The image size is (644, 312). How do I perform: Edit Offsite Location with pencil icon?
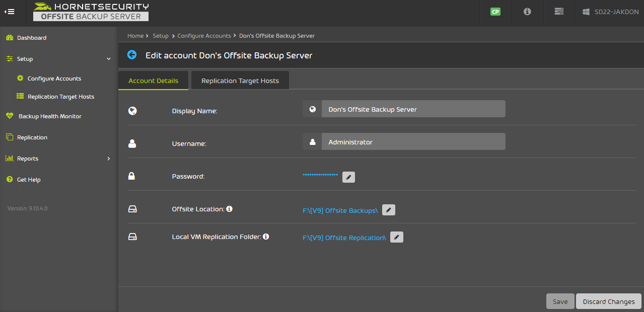coord(388,210)
